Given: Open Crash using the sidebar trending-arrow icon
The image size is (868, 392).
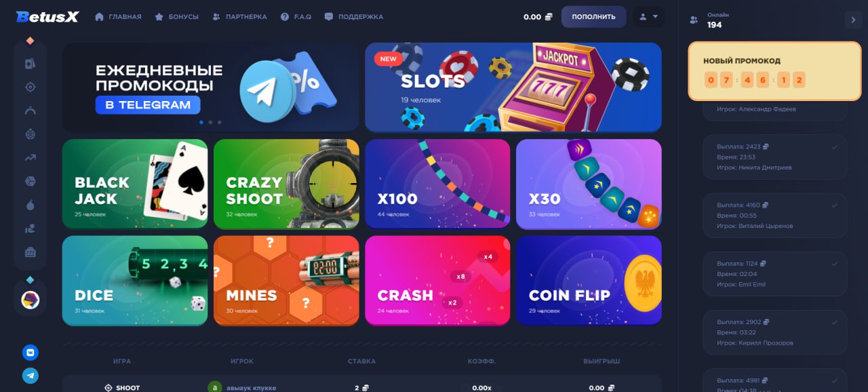Looking at the screenshot, I should tap(30, 157).
